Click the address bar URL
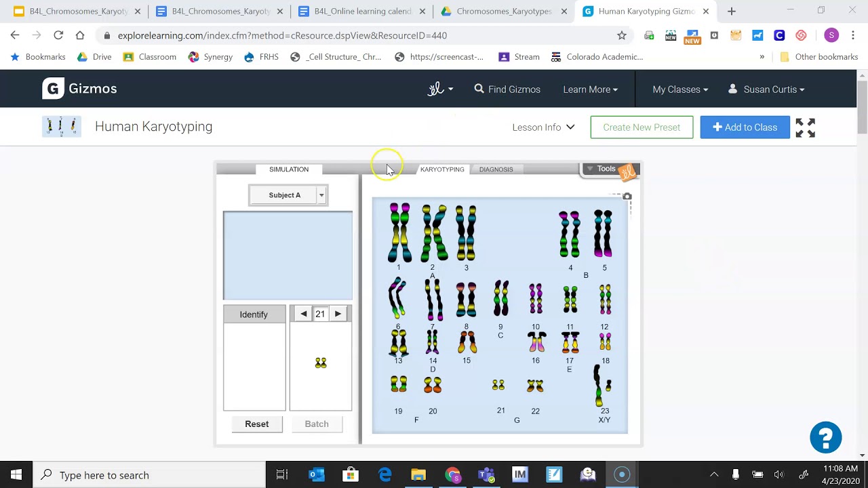Image resolution: width=868 pixels, height=488 pixels. 282,35
